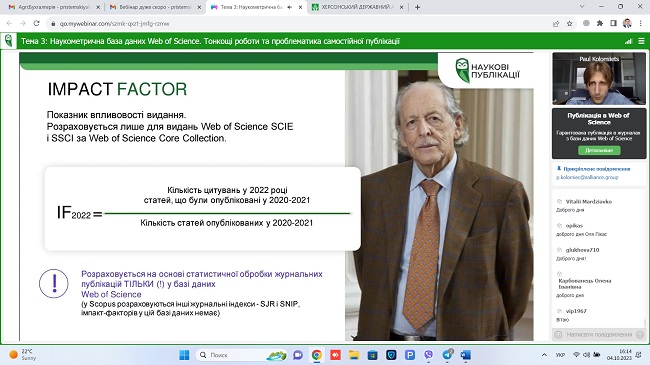The width and height of the screenshot is (650, 365).
Task: Click the Публікація в Web of Science banner
Action: (599, 133)
